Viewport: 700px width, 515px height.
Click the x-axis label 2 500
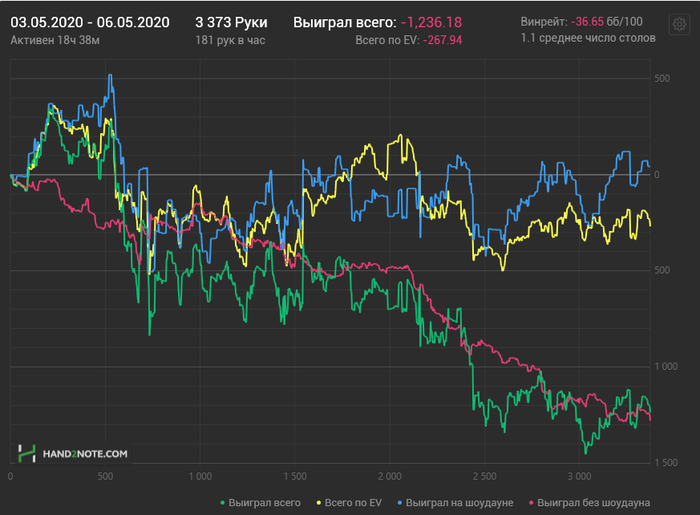[x=484, y=476]
